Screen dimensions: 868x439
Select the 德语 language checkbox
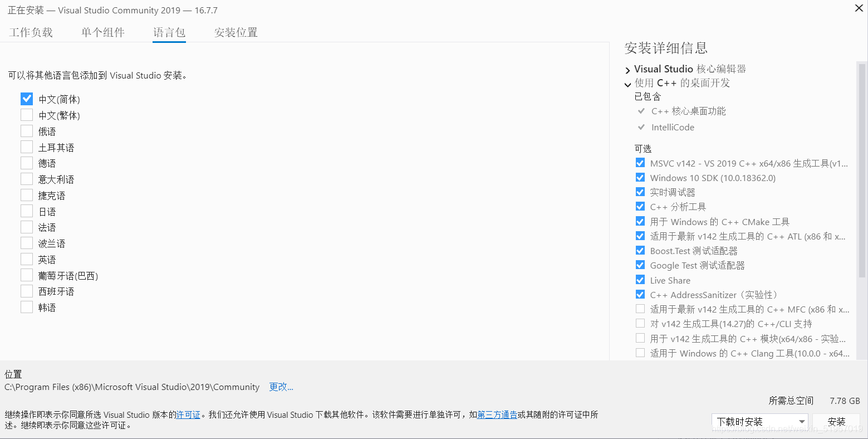point(27,163)
